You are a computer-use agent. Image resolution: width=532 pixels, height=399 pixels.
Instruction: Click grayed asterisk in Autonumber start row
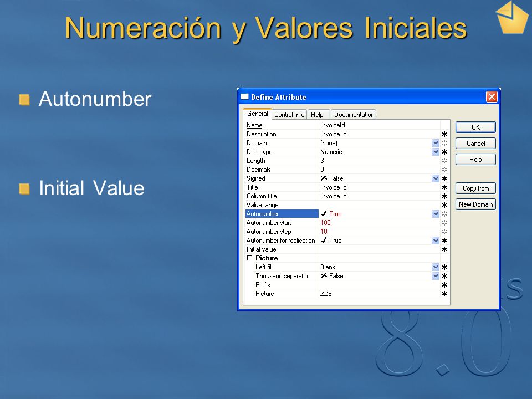tap(444, 223)
